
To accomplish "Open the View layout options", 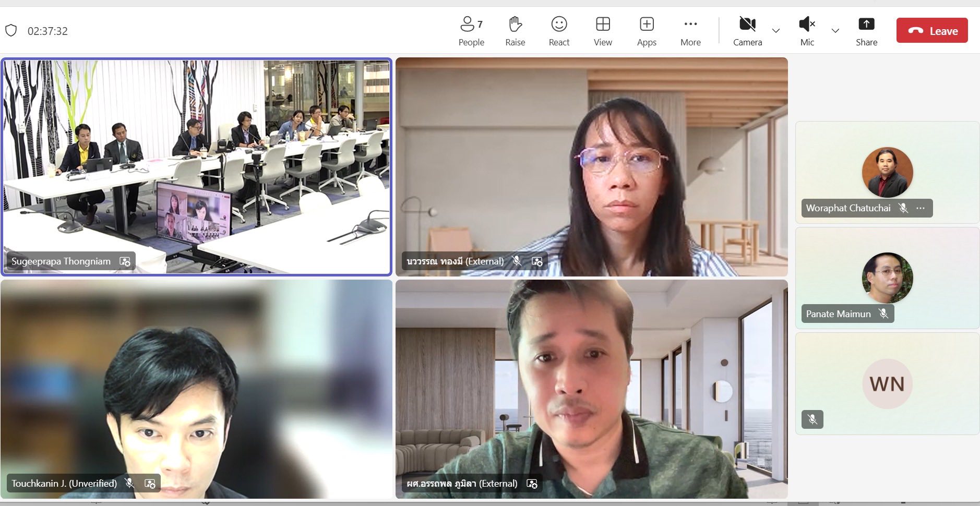I will coord(602,31).
